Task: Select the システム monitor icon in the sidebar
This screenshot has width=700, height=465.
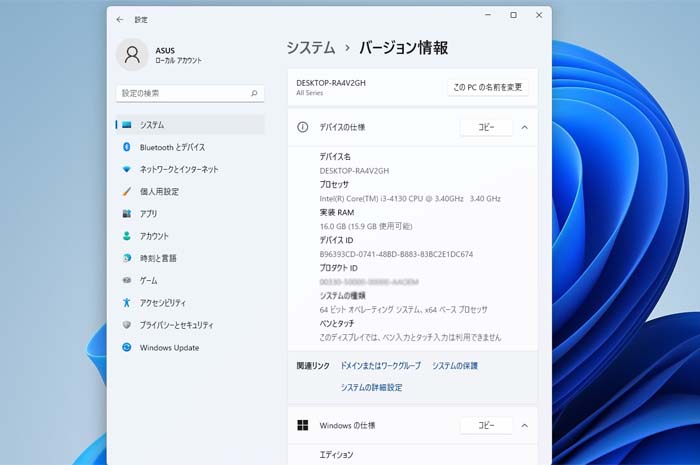Action: (x=127, y=125)
